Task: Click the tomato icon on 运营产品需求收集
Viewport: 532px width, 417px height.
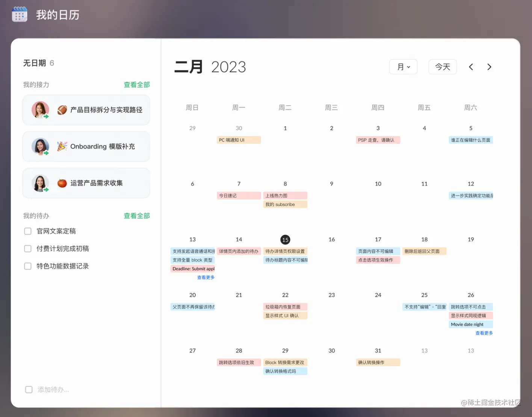Action: pyautogui.click(x=62, y=183)
